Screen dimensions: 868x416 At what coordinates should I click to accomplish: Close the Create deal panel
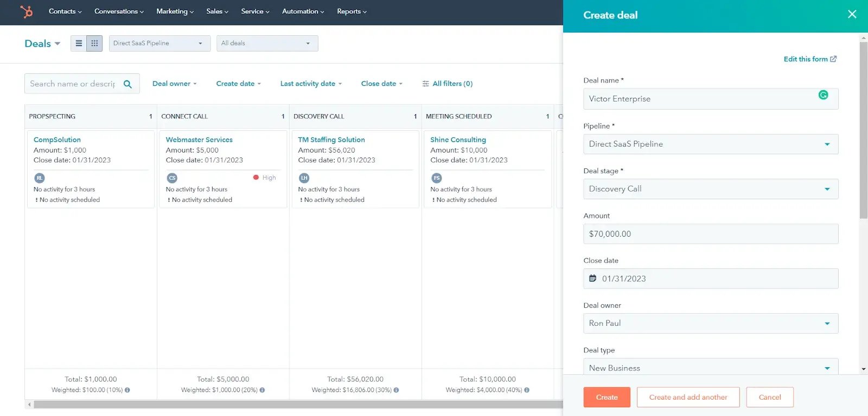[852, 14]
